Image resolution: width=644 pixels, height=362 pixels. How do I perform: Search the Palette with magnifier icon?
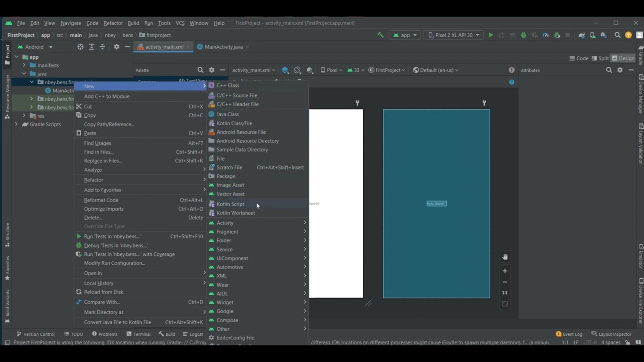[x=200, y=70]
